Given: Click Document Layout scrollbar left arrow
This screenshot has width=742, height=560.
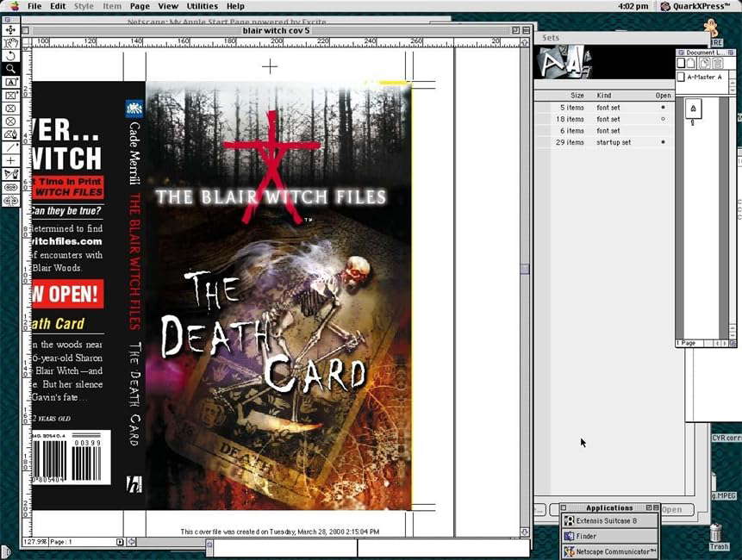Looking at the screenshot, I should (x=719, y=343).
